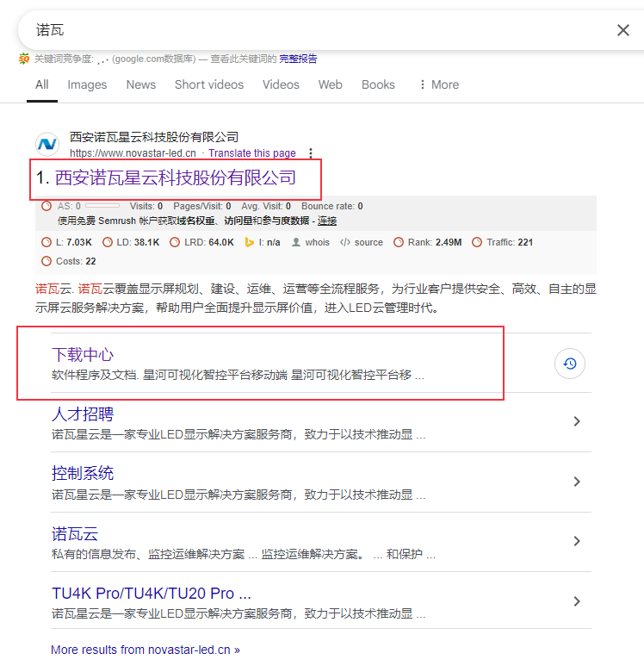Click the Bing index icon
This screenshot has width=644, height=672.
pyautogui.click(x=249, y=242)
